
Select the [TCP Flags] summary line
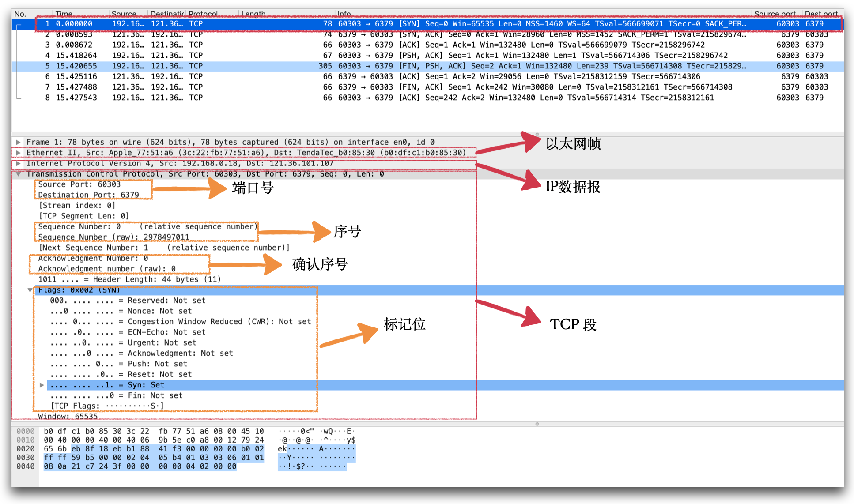click(x=107, y=406)
